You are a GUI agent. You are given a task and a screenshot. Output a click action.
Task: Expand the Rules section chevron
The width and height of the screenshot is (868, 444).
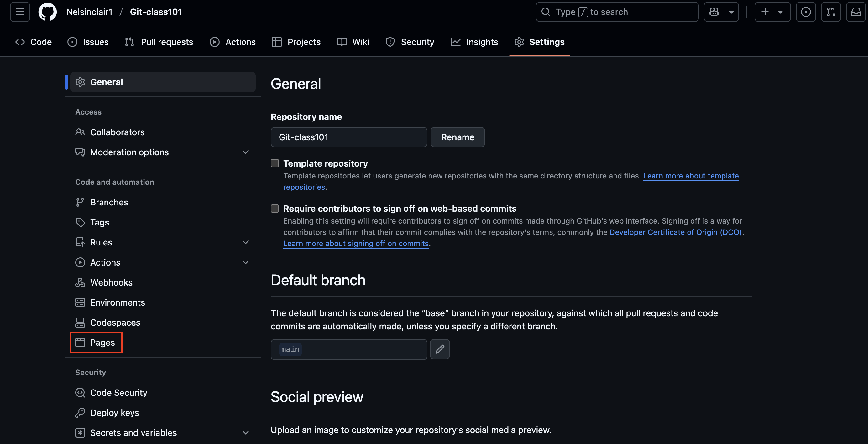(246, 242)
